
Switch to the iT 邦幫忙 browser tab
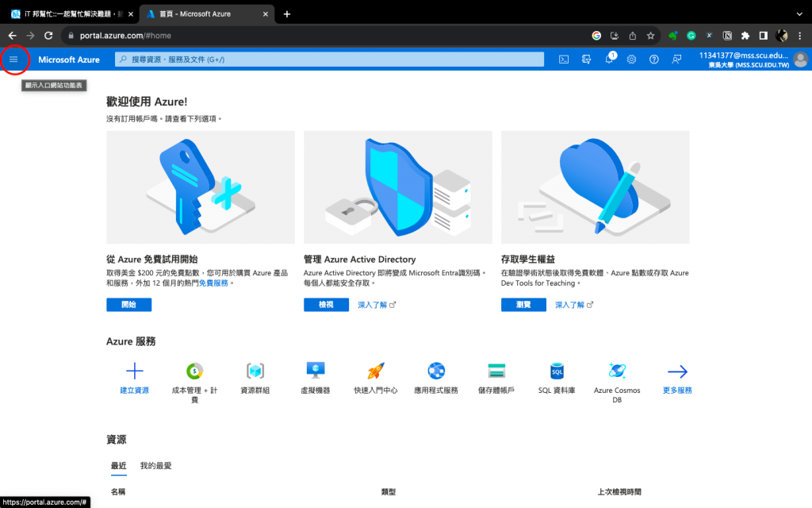pos(72,14)
